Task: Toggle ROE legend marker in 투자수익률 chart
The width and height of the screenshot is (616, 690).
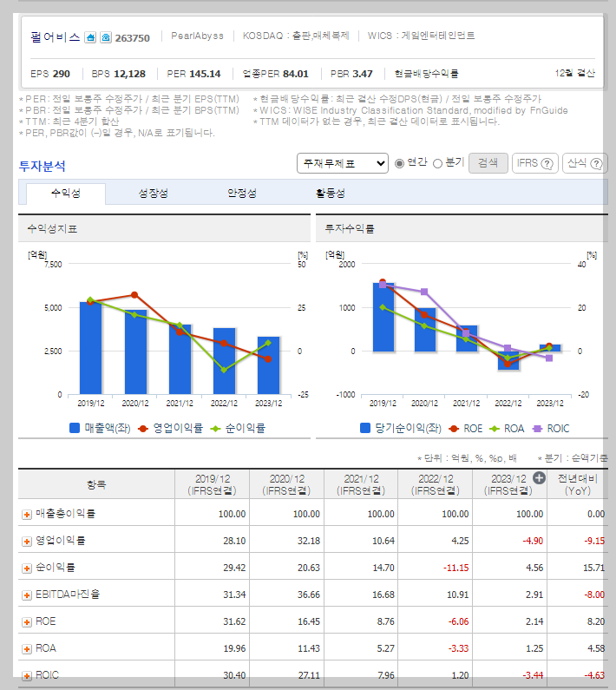Action: 454,429
